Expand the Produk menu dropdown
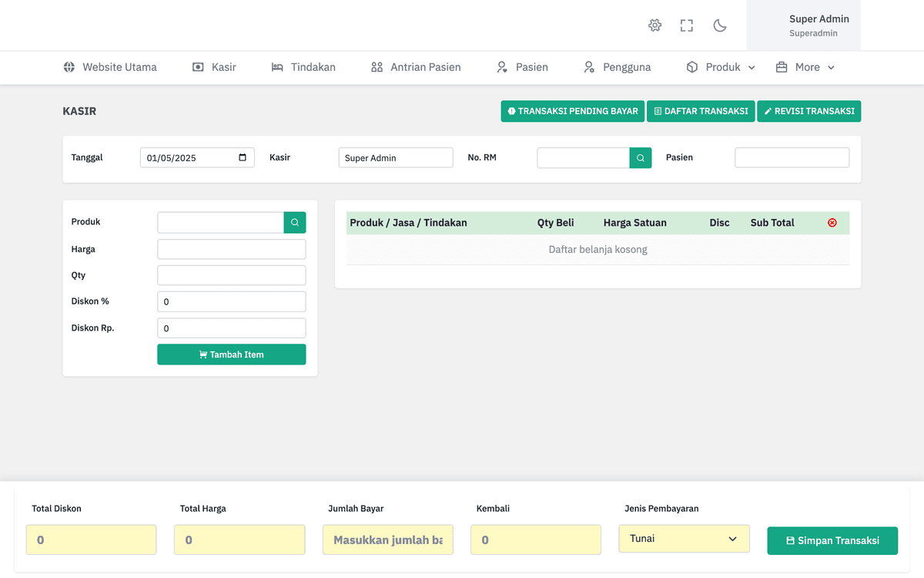924x578 pixels. [x=721, y=67]
